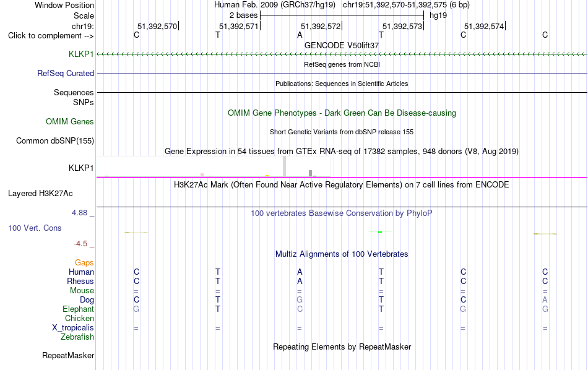588x370 pixels.
Task: Click base A in the complement row
Action: point(300,35)
